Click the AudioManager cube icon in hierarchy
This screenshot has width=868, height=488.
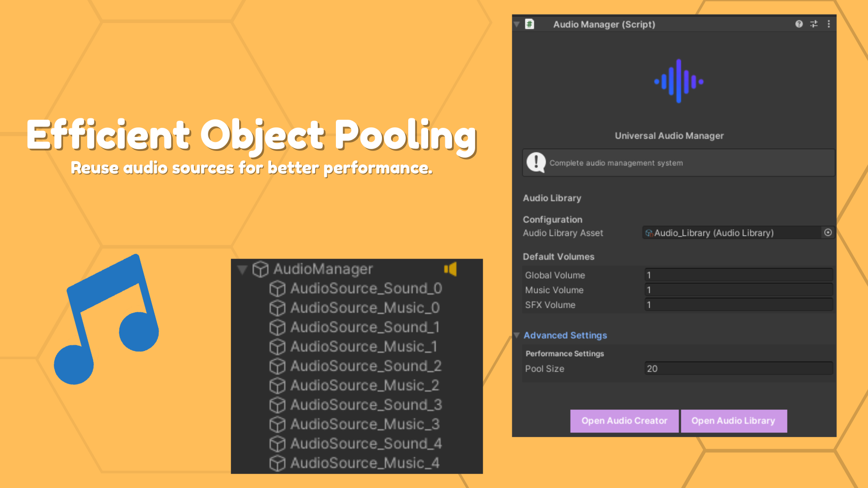(260, 269)
